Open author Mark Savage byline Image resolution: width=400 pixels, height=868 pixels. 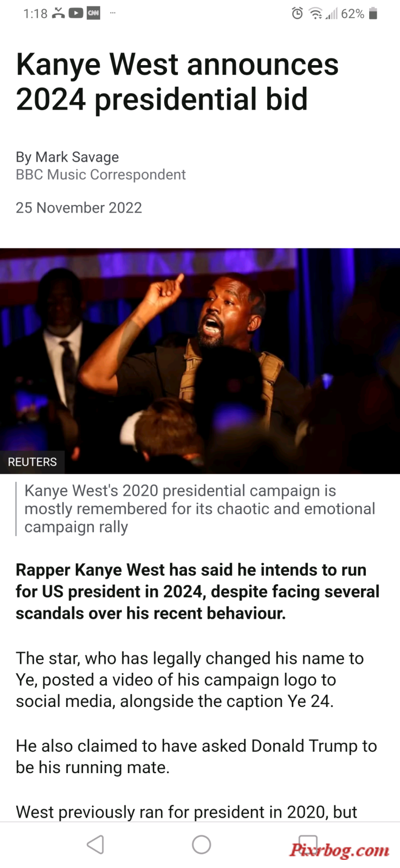[67, 157]
